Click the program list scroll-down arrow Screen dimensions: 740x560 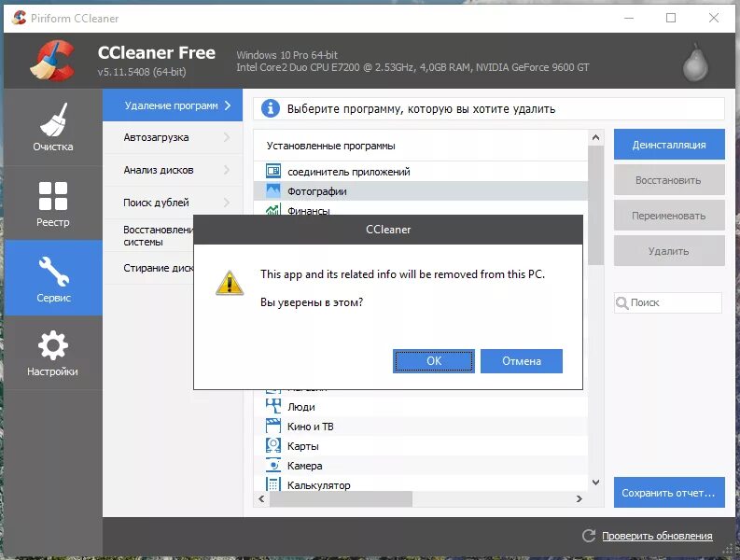[595, 483]
